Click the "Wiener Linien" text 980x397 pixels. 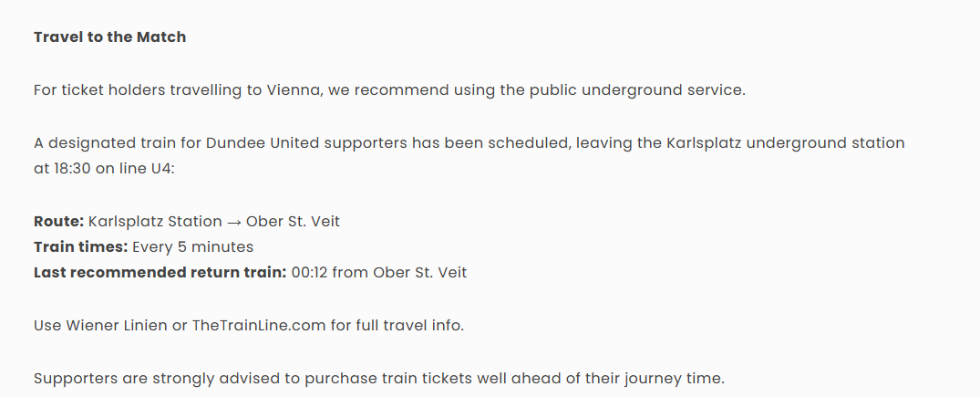click(x=117, y=326)
